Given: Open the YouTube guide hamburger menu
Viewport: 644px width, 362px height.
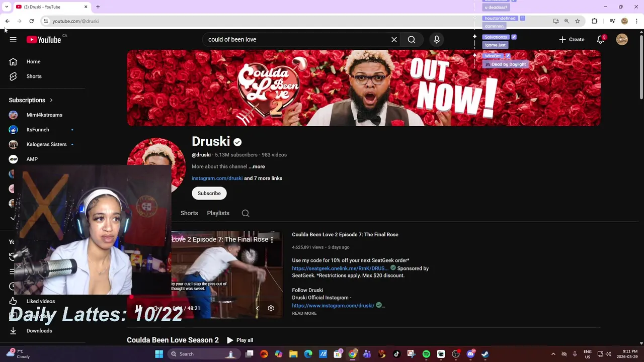Looking at the screenshot, I should [13, 40].
